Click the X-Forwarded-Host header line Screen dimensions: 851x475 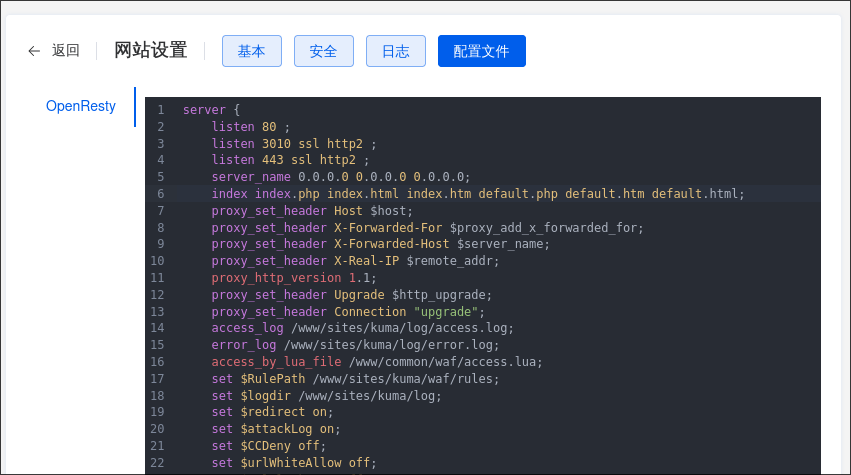[380, 244]
